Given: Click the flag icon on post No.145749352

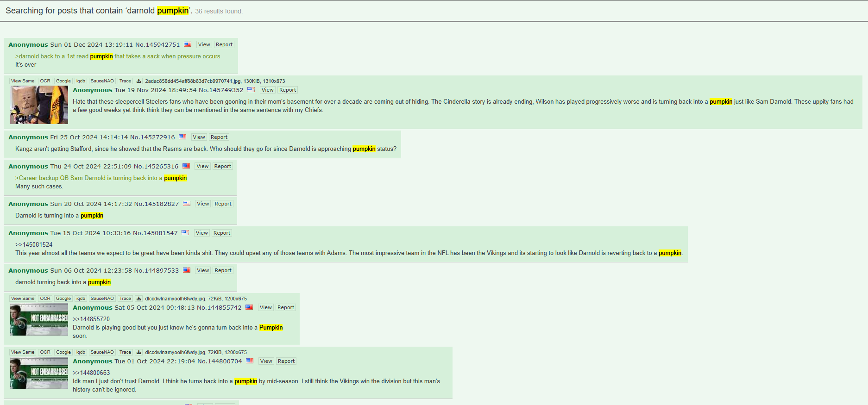Looking at the screenshot, I should click(x=251, y=90).
